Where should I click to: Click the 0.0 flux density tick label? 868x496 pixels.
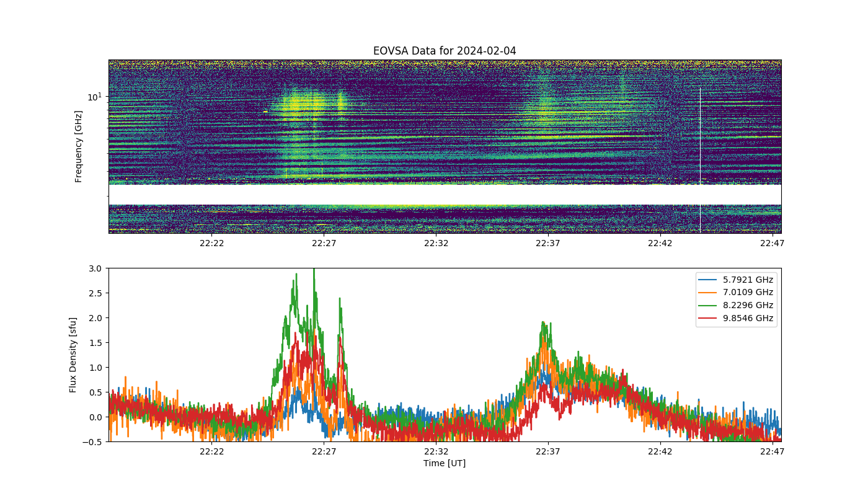point(95,417)
